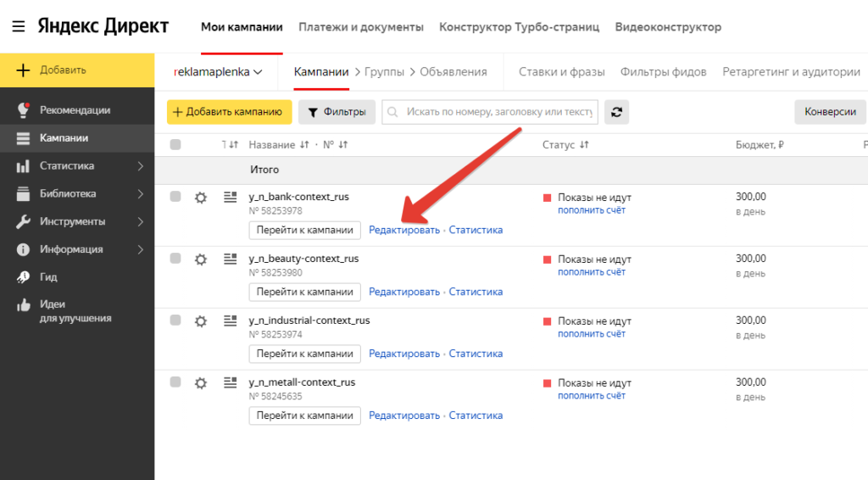This screenshot has height=480, width=868.
Task: Open Конструктор Турбо-страниц tab
Action: click(520, 27)
